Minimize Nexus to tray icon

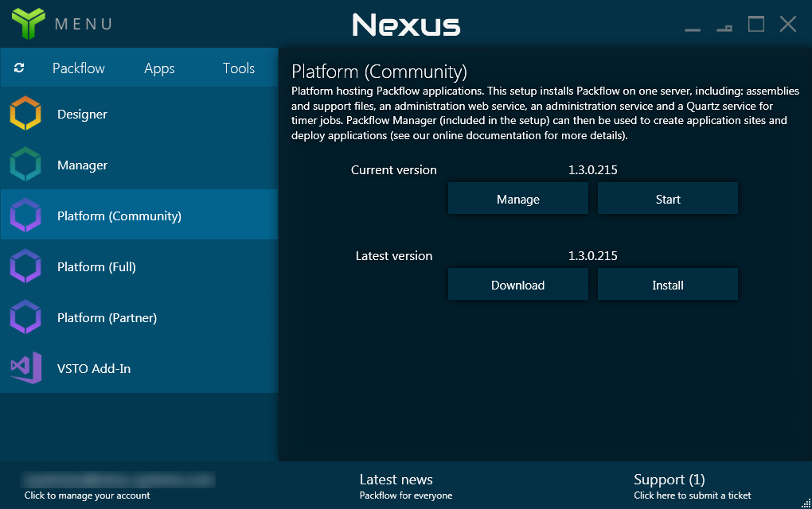click(x=724, y=28)
